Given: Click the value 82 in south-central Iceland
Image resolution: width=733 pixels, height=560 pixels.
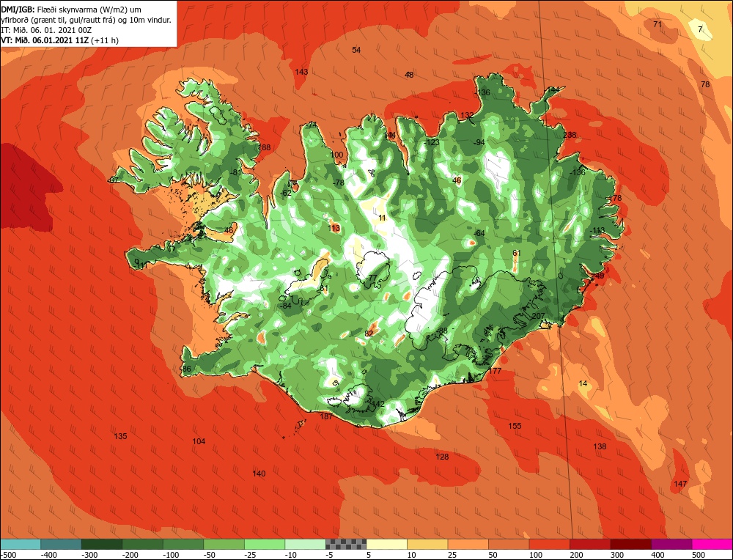Looking at the screenshot, I should 369,334.
